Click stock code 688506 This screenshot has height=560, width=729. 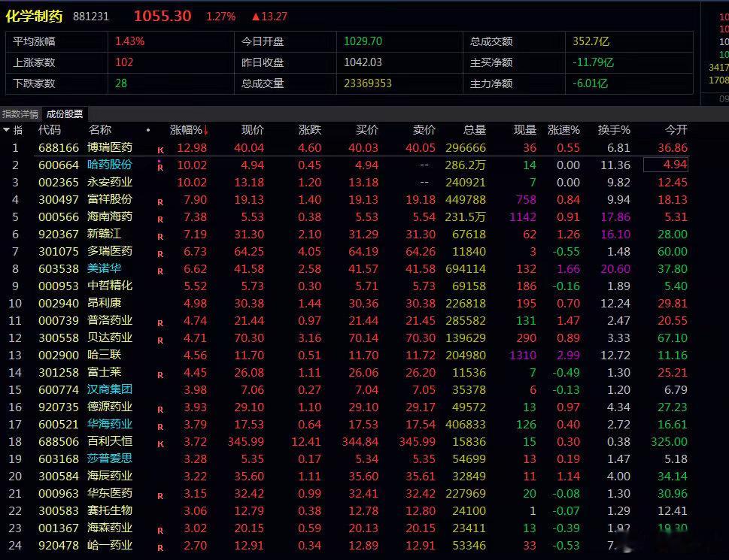point(59,441)
